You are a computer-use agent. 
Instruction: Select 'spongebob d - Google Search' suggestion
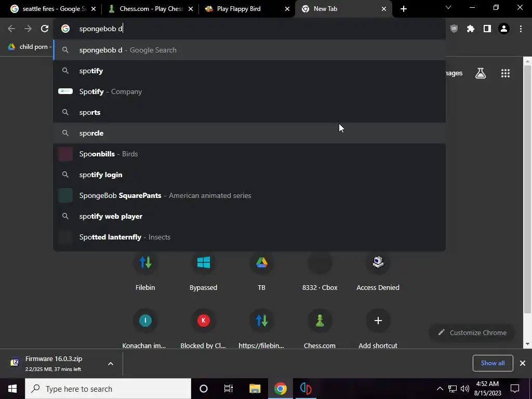click(249, 50)
